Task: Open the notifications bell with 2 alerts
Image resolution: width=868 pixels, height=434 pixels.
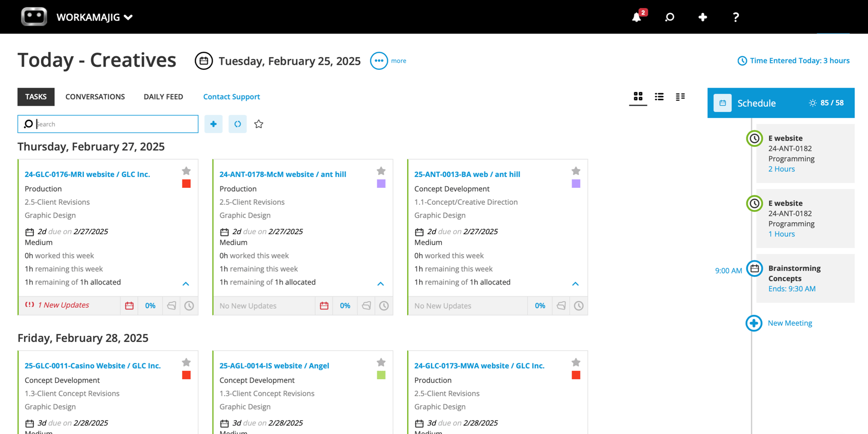Action: point(636,16)
